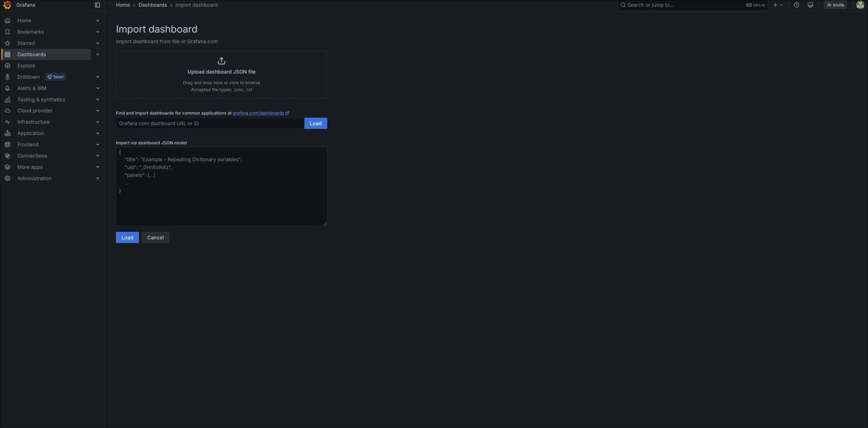Open the grafana.com/dashboards link
Screen dimensions: 868x428
pos(258,113)
